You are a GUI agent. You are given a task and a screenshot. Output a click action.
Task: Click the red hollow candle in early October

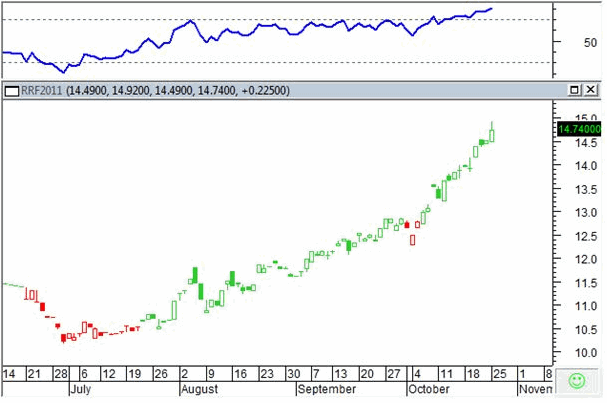tap(412, 240)
